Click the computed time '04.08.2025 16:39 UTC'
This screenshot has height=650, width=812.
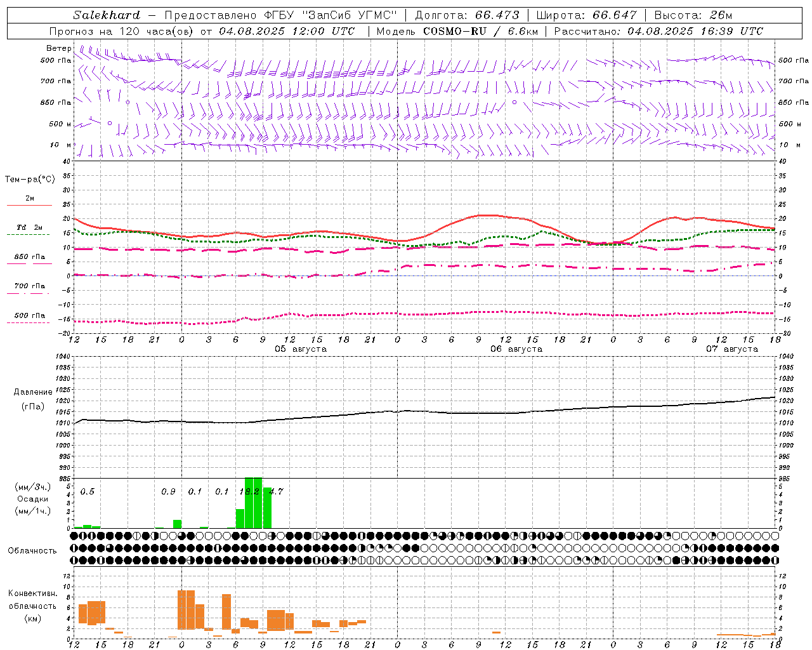point(695,31)
